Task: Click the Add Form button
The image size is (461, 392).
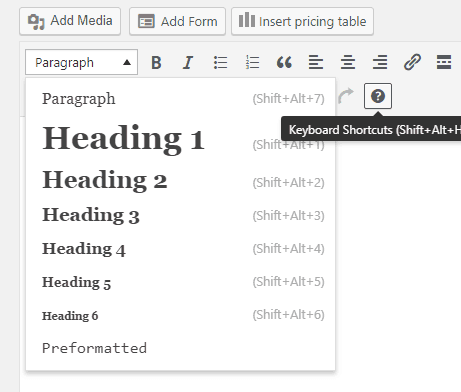Action: coord(177,21)
